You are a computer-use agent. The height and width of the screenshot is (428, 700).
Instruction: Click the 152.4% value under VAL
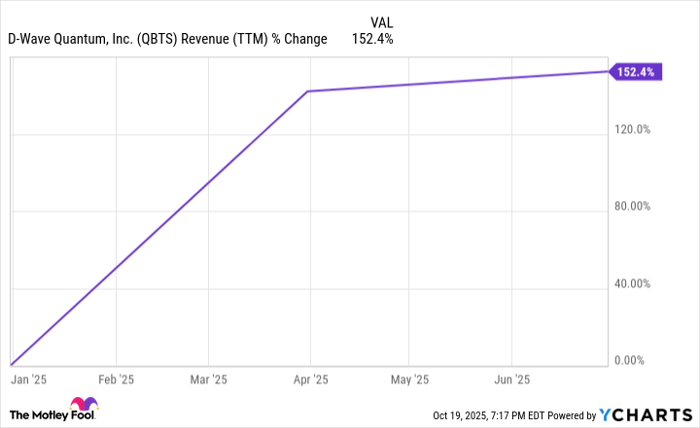pos(372,40)
